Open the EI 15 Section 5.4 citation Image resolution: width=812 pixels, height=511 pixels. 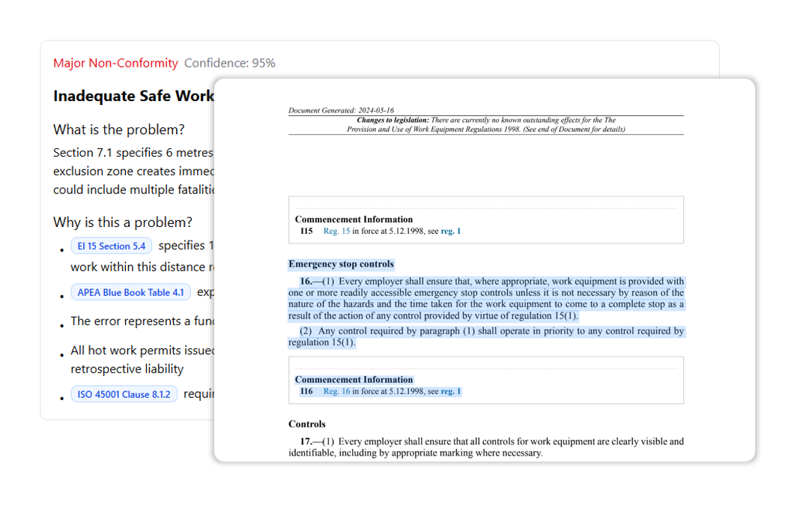click(112, 246)
